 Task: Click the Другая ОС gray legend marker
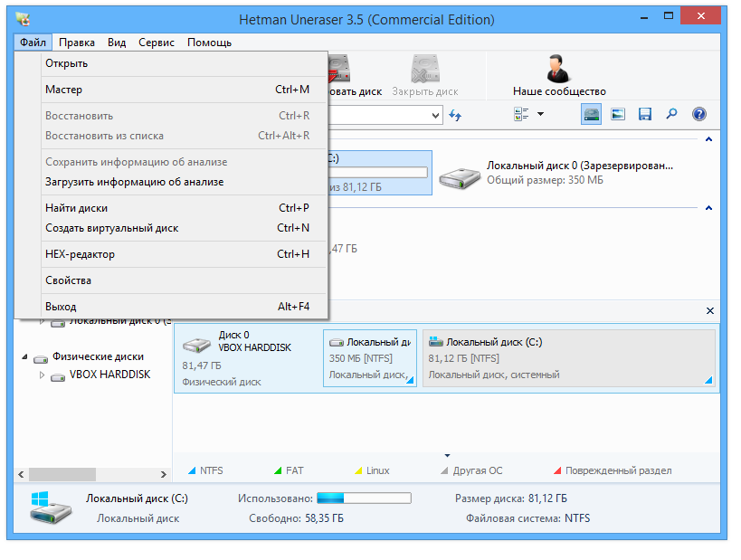pyautogui.click(x=444, y=470)
